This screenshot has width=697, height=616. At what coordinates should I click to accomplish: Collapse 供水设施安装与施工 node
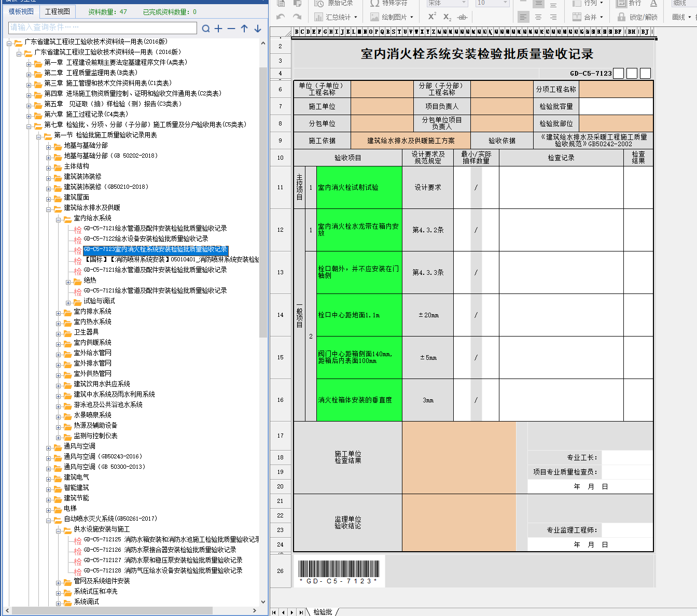point(59,530)
